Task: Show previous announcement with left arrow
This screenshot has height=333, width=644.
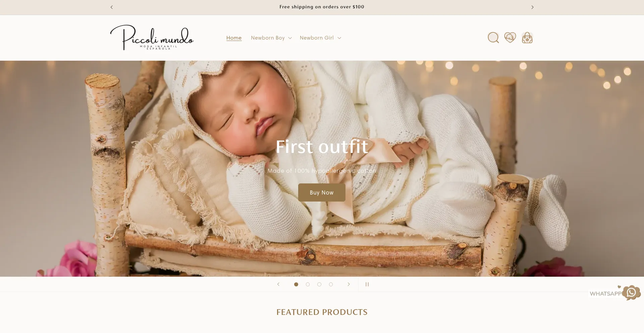Action: coord(112,7)
